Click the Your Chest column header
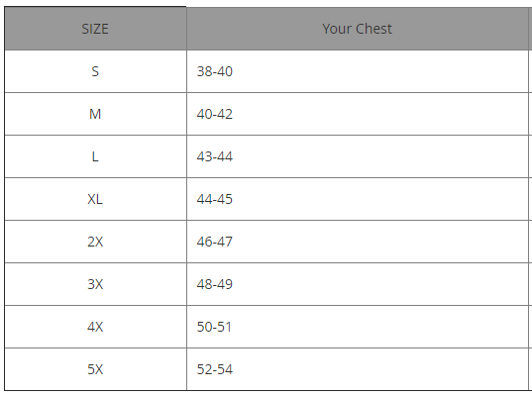 tap(358, 29)
